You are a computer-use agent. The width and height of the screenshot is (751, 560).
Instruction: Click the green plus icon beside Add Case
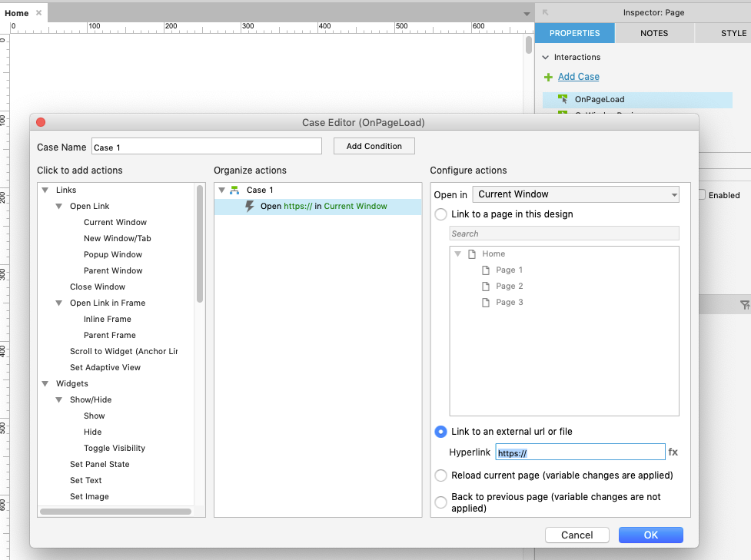click(548, 76)
